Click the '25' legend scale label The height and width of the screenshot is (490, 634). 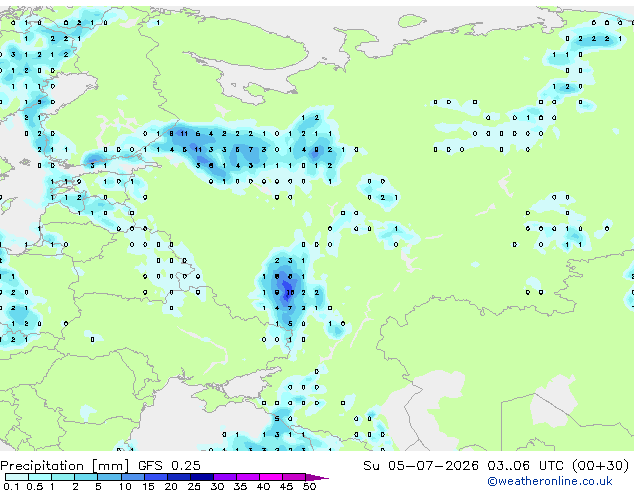point(194,486)
